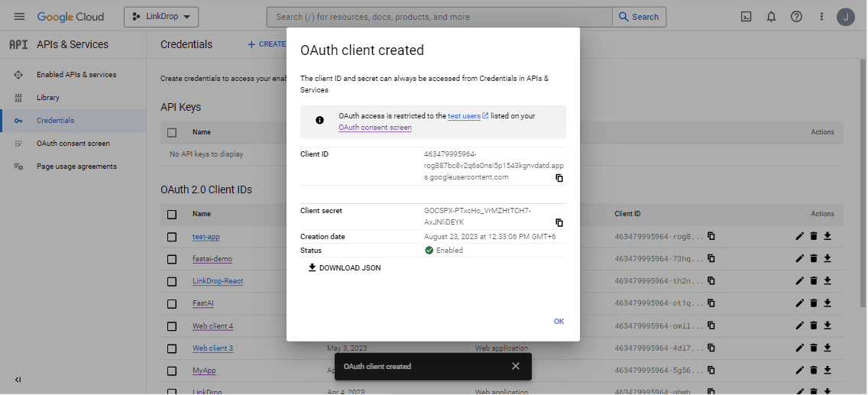
Task: Open the notifications bell
Action: coord(771,17)
